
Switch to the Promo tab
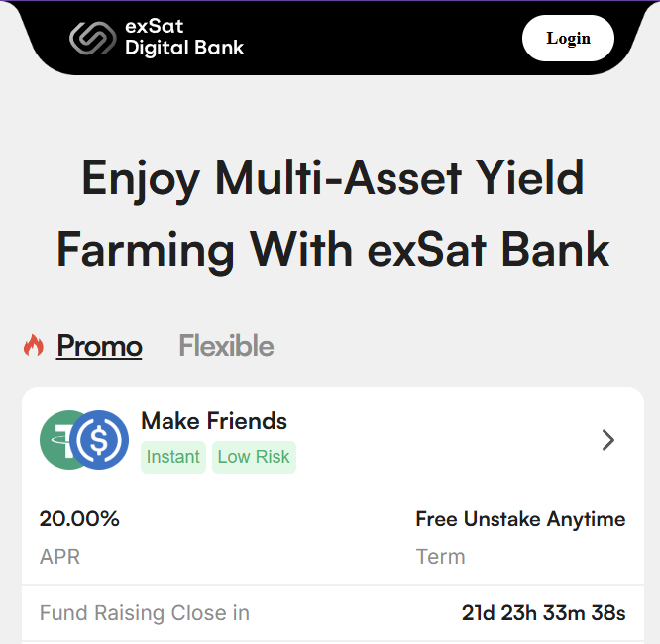[x=99, y=346]
